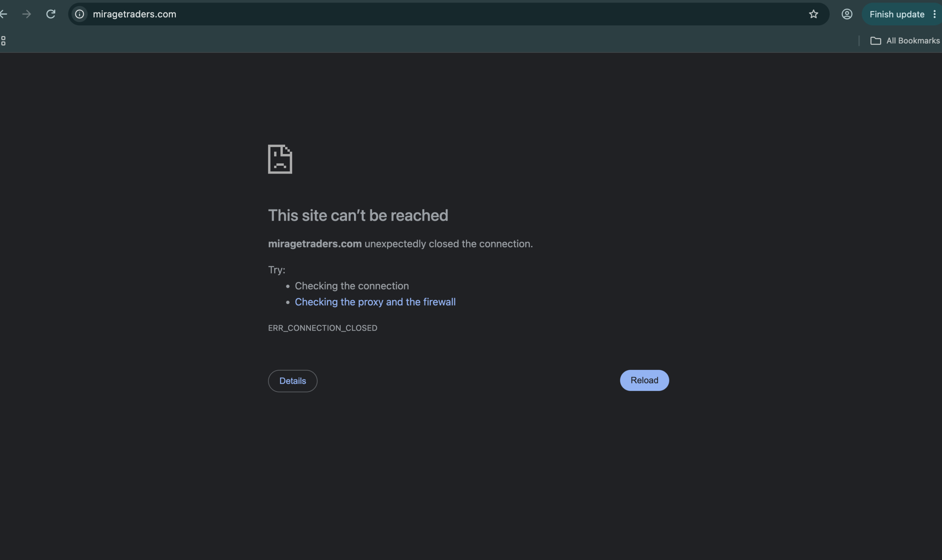Screen dimensions: 942x560
Task: Click the Checking the connection suggestion
Action: (x=351, y=286)
